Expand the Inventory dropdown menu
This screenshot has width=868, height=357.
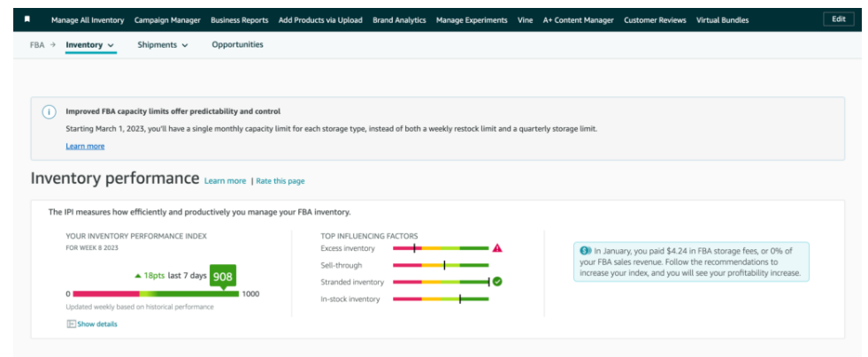pos(91,45)
